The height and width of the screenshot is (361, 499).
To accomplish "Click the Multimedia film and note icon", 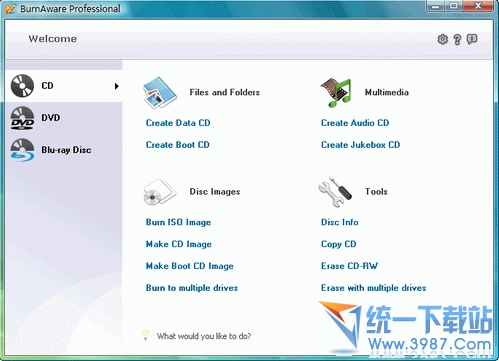I will (x=336, y=93).
